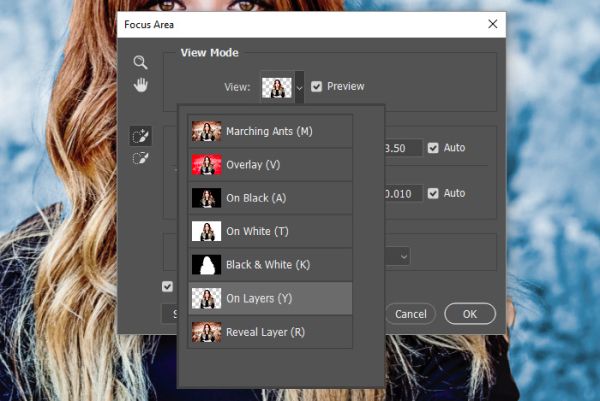
Task: Uncheck Auto next to the 0.010 value
Action: (433, 193)
